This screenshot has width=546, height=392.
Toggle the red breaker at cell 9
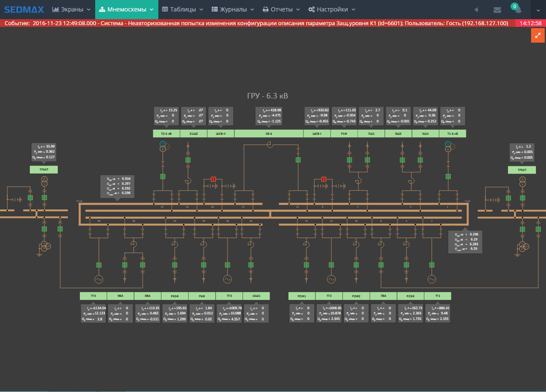324,180
